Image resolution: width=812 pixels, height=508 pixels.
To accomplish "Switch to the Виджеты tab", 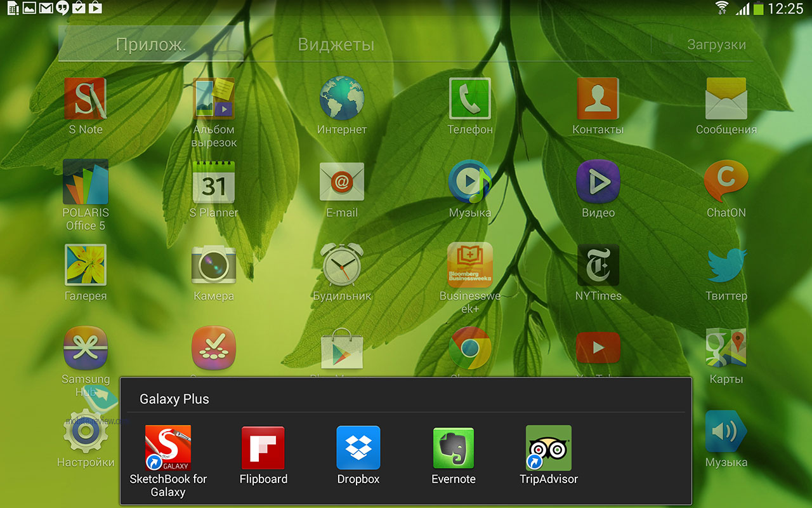I will (x=336, y=44).
